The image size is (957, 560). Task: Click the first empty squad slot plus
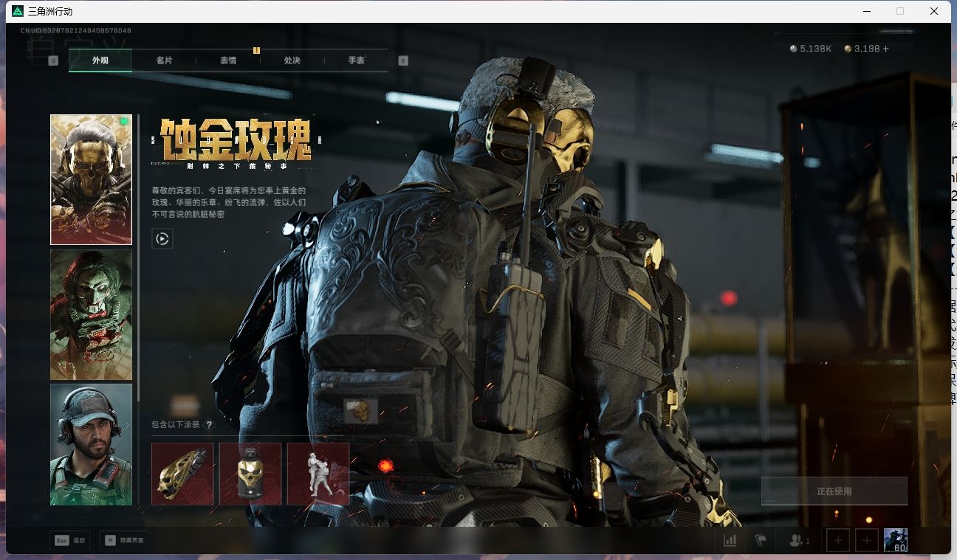(x=838, y=541)
